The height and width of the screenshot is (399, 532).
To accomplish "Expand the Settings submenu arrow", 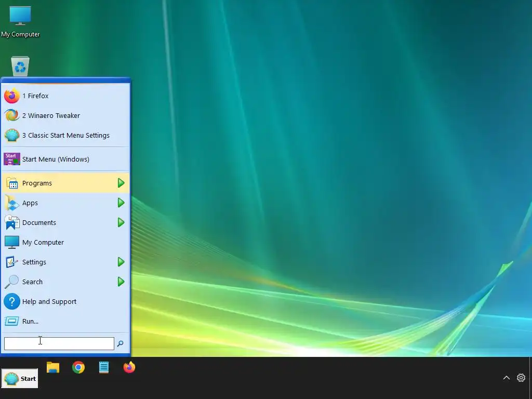I will click(121, 262).
